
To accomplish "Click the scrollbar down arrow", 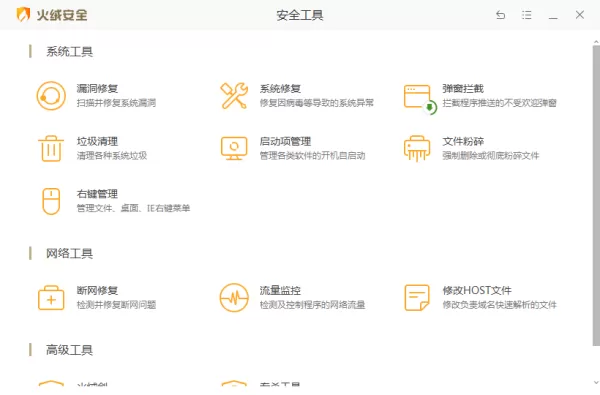I will [596, 382].
